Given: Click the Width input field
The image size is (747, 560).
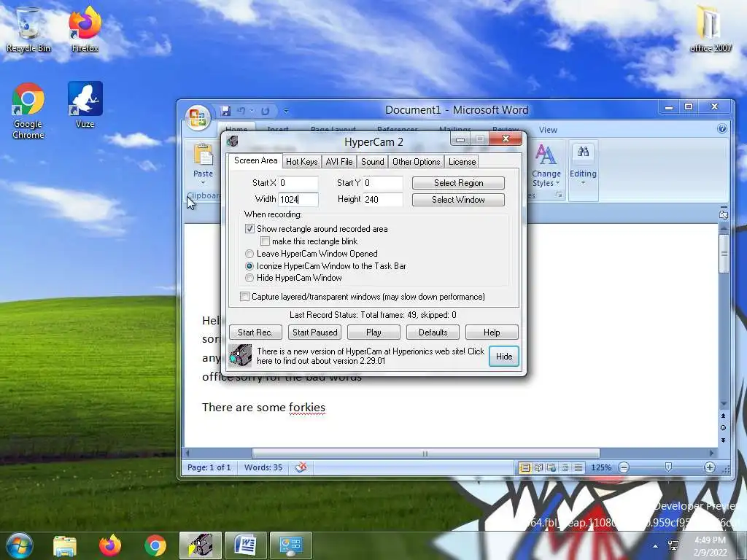Looking at the screenshot, I should coord(298,200).
